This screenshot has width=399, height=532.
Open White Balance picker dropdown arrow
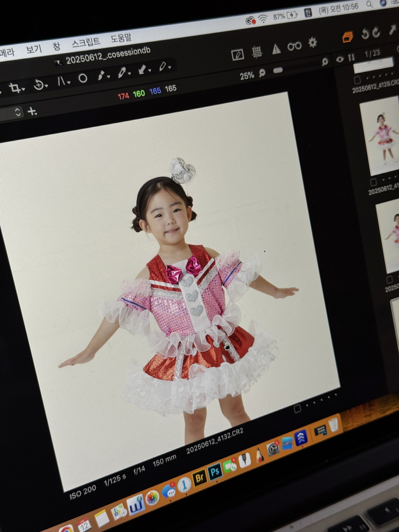(129, 73)
